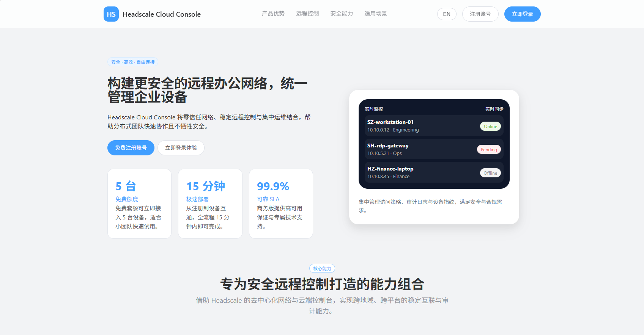
Task: Click the green Online status badge
Action: click(x=490, y=127)
